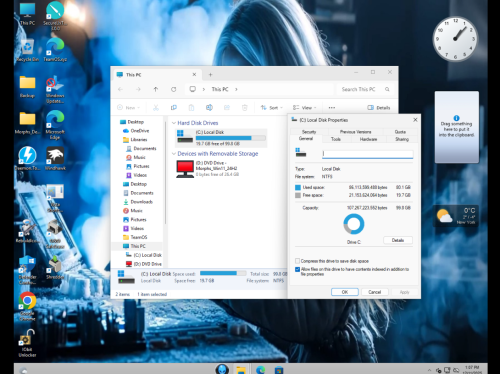
Task: Enable Compress this drive checkbox
Action: click(x=297, y=261)
